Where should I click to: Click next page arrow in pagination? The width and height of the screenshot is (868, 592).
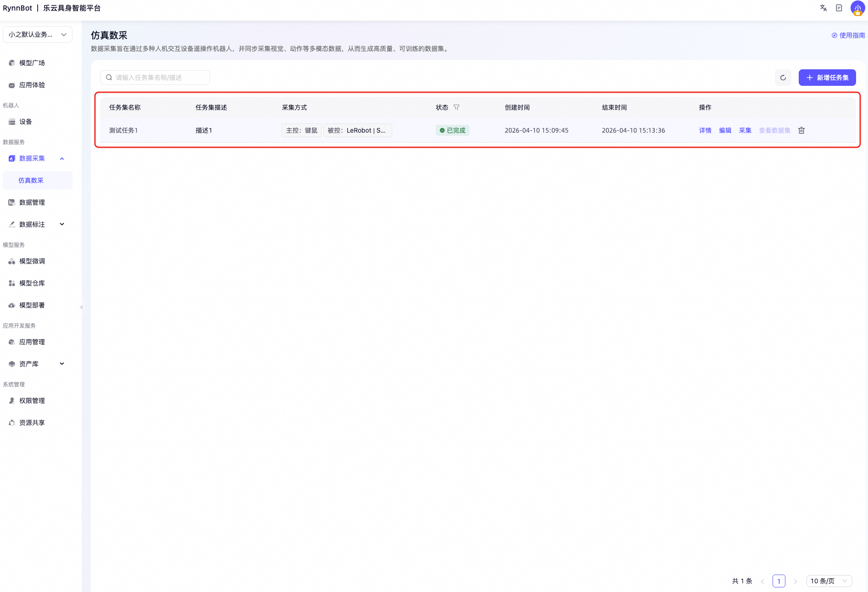pyautogui.click(x=796, y=581)
